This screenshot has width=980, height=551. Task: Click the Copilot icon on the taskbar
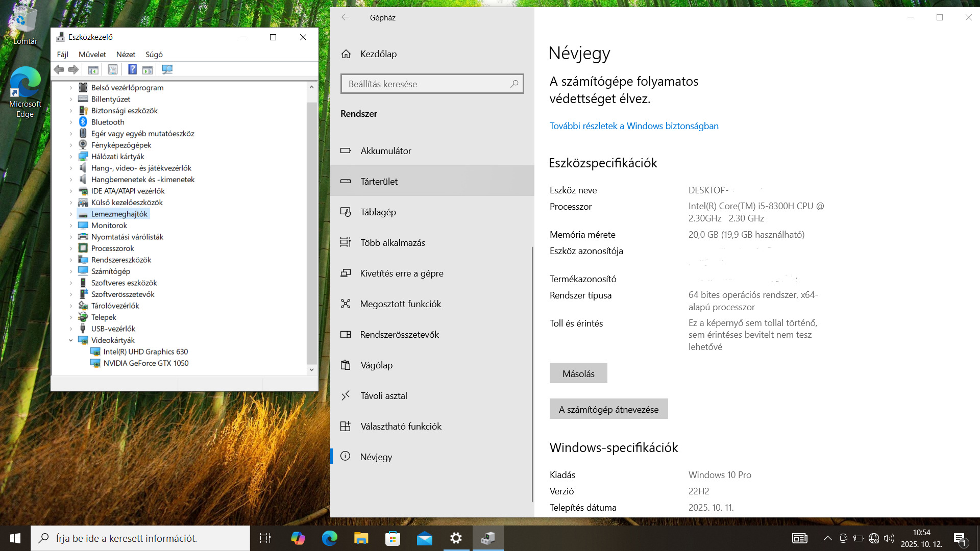[x=298, y=538]
